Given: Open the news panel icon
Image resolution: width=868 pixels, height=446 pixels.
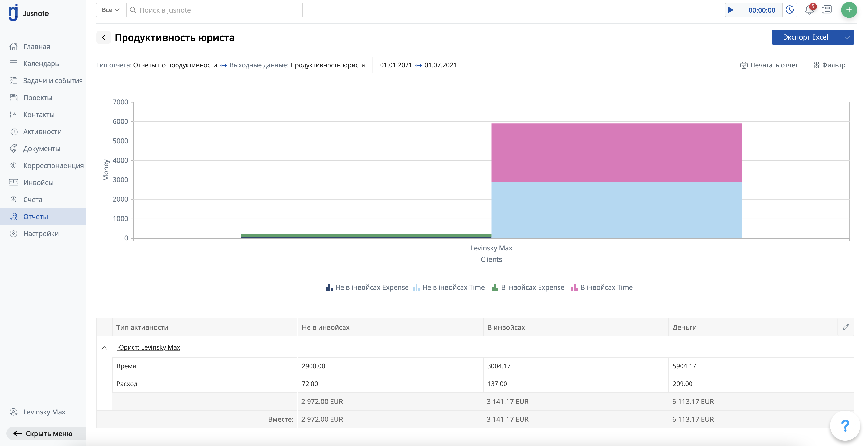Looking at the screenshot, I should click(827, 10).
